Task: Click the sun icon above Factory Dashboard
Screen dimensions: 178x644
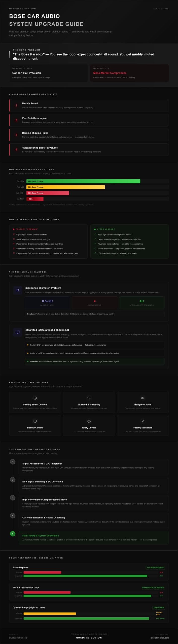Action: (x=143, y=421)
